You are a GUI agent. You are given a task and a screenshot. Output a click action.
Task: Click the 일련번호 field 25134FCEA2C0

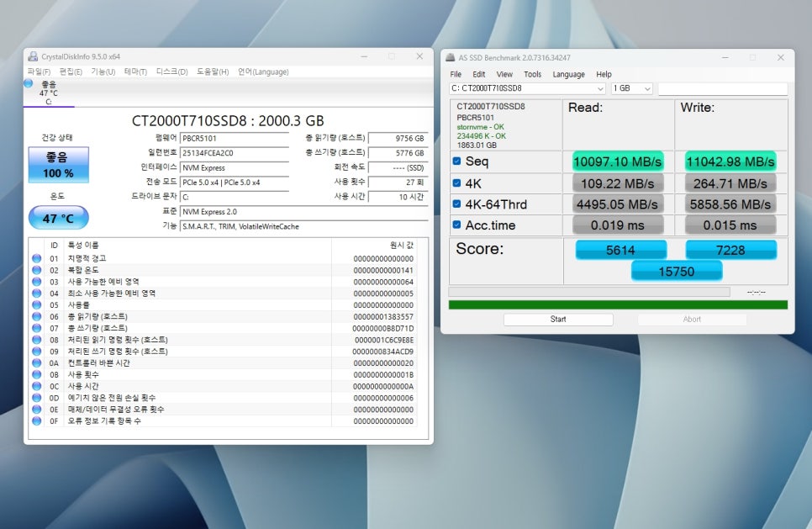pos(234,153)
